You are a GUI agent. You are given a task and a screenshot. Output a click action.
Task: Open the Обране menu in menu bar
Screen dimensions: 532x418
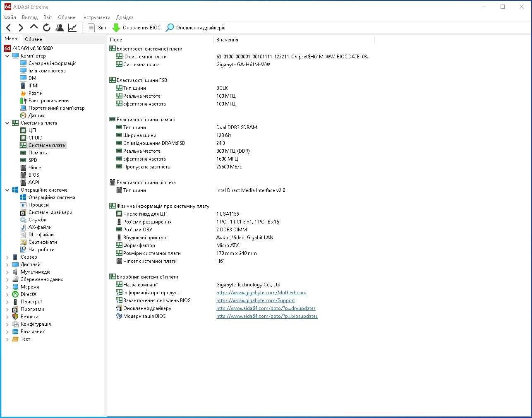(x=67, y=17)
